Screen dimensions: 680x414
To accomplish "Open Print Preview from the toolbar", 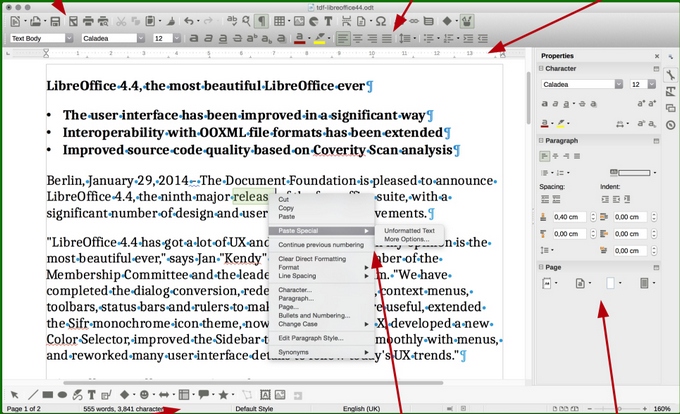I will (x=103, y=21).
